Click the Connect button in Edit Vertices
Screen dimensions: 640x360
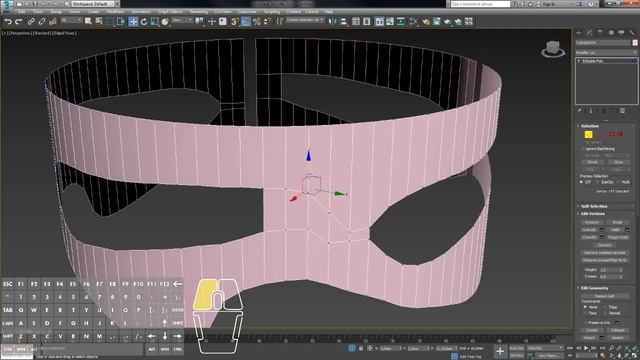click(604, 245)
